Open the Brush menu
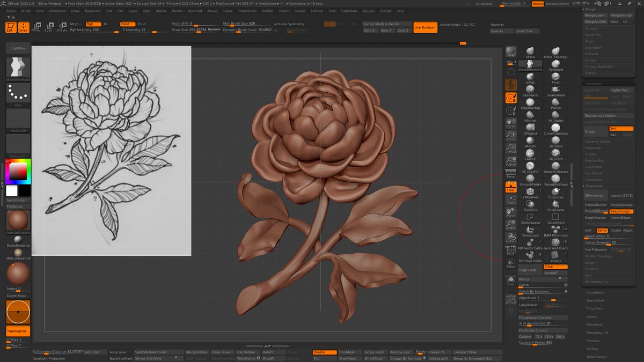Viewport: 644px width, 362px height. pyautogui.click(x=25, y=11)
